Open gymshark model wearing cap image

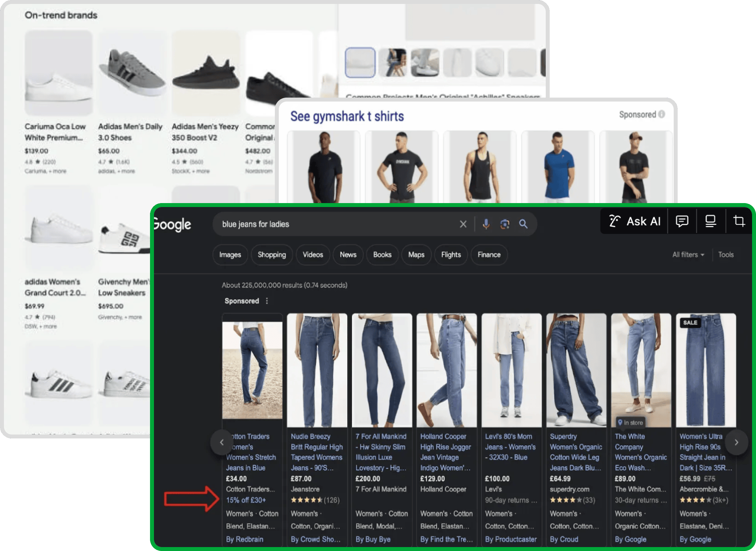click(x=635, y=167)
